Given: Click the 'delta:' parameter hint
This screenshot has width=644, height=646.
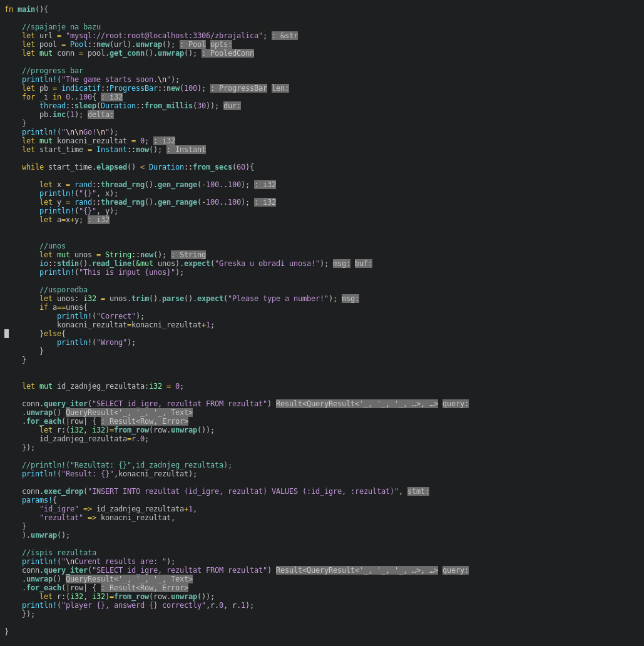Looking at the screenshot, I should point(101,115).
